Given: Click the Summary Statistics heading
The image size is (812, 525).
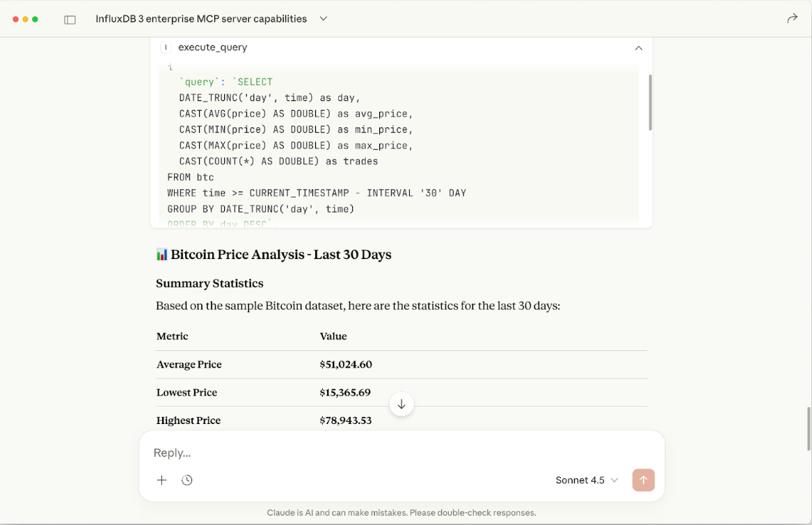Looking at the screenshot, I should coord(209,283).
